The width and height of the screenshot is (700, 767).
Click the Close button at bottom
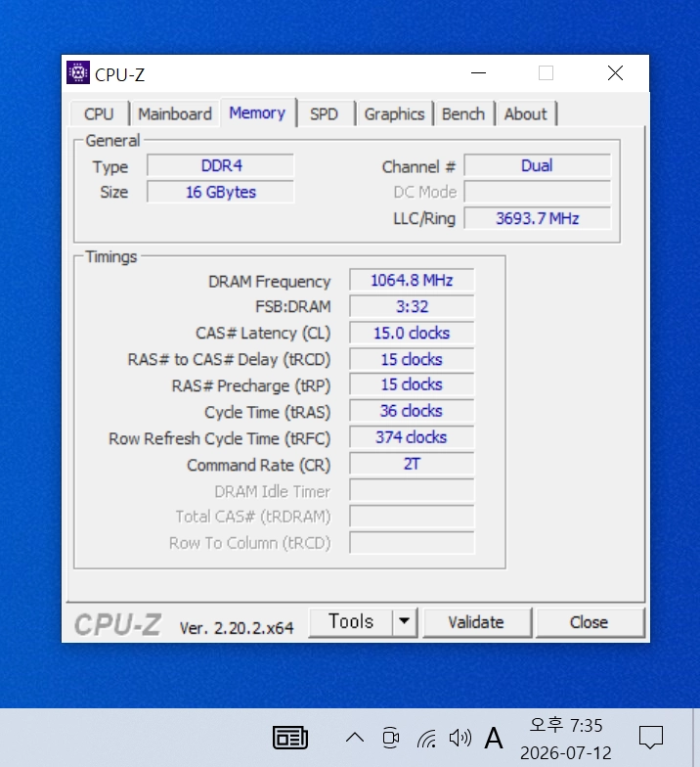coord(589,622)
